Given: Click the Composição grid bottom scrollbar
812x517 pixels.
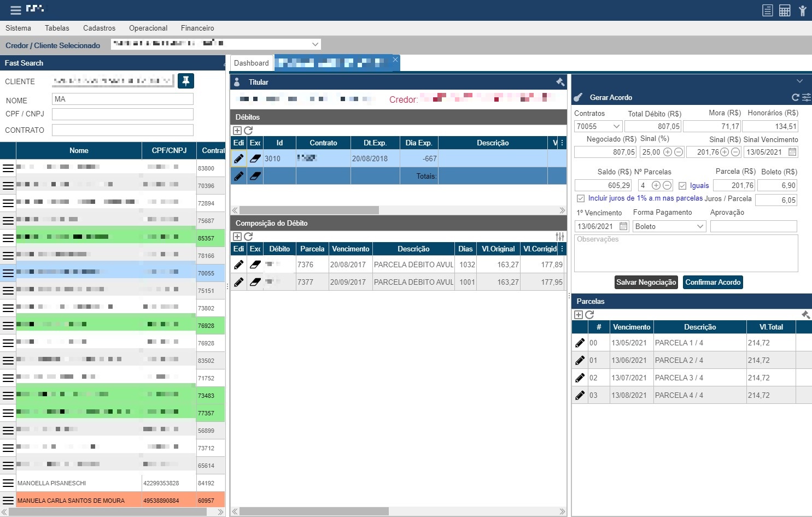Looking at the screenshot, I should click(x=314, y=512).
